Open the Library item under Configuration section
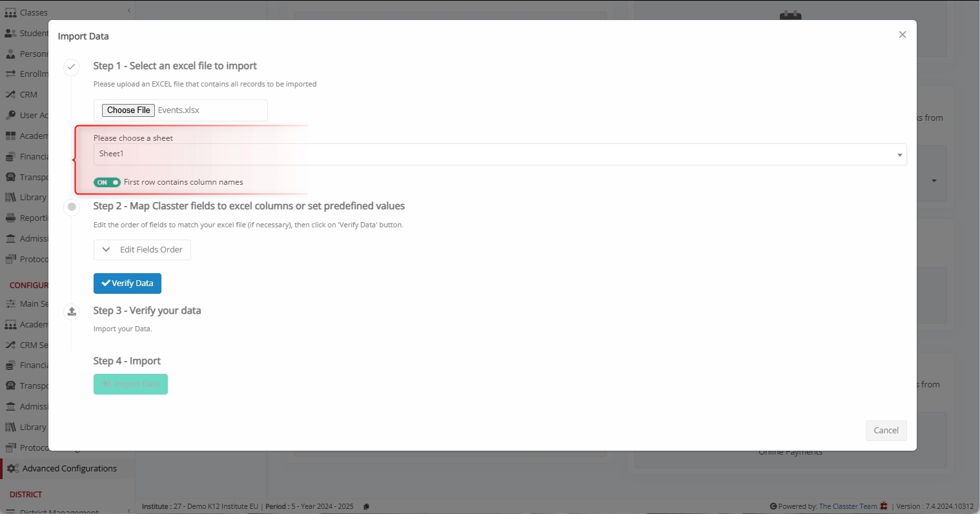Viewport: 980px width, 514px height. [x=32, y=427]
